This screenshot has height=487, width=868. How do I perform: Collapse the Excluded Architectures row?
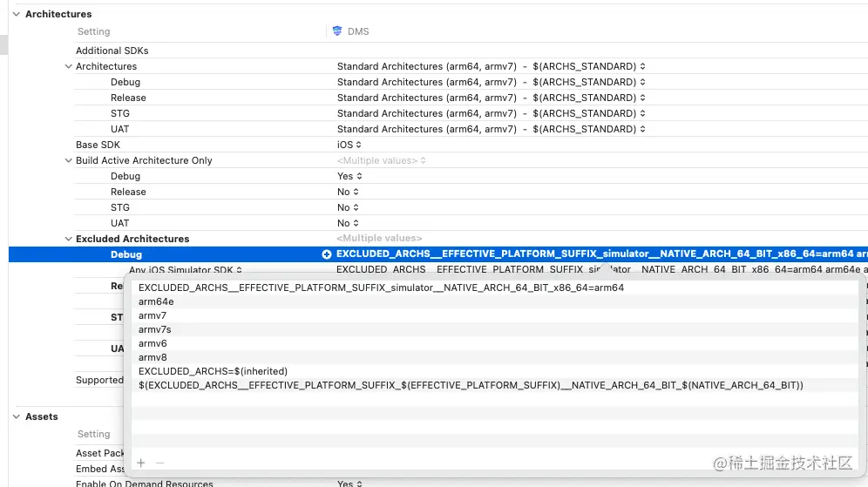pos(68,239)
